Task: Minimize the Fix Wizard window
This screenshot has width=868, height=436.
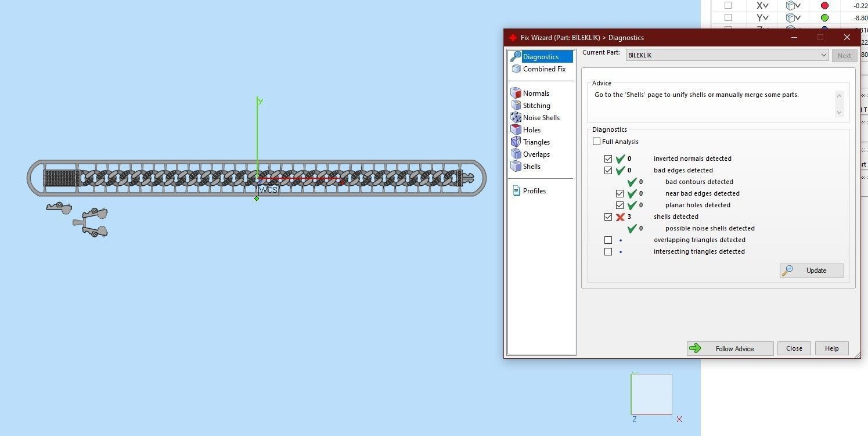Action: 794,37
